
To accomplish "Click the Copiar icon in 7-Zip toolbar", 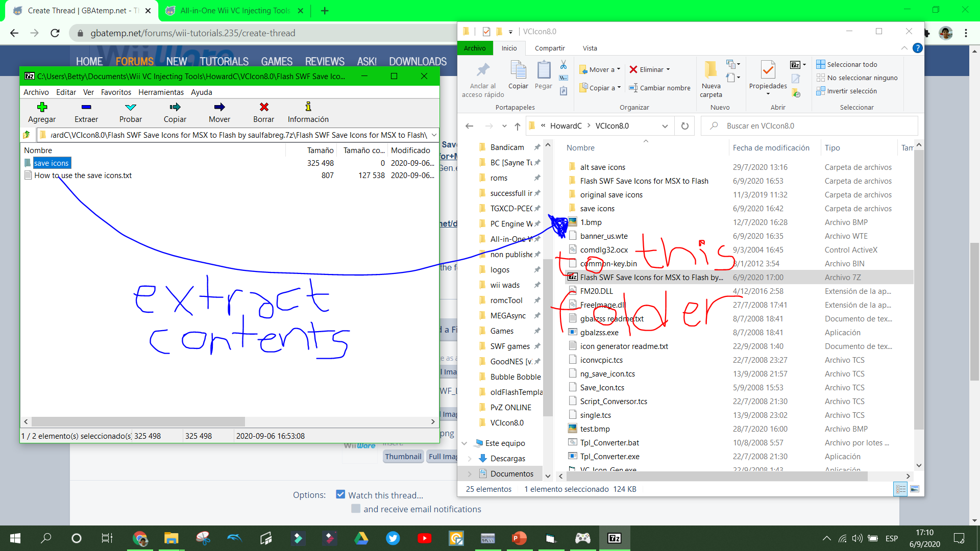I will click(x=175, y=107).
